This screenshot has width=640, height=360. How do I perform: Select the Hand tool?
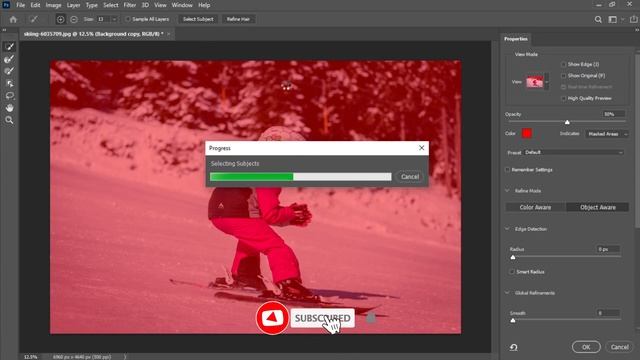9,108
